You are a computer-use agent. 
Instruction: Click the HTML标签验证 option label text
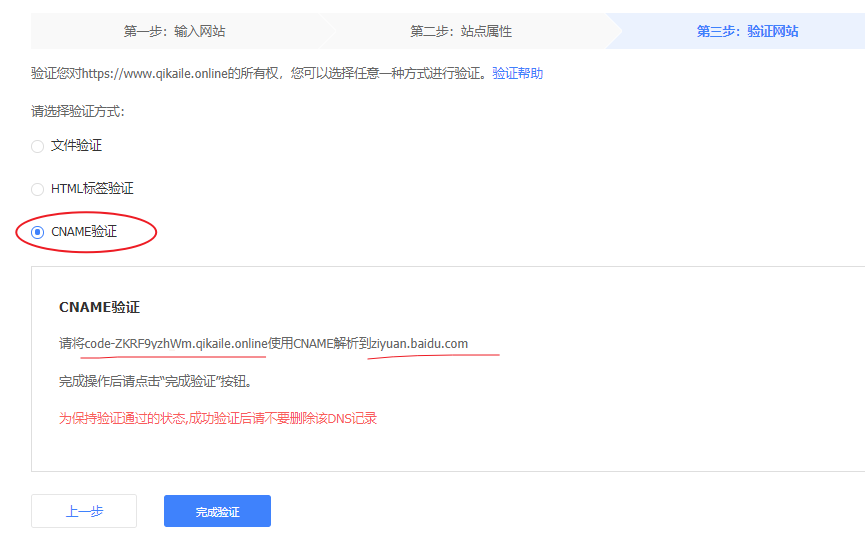click(92, 189)
